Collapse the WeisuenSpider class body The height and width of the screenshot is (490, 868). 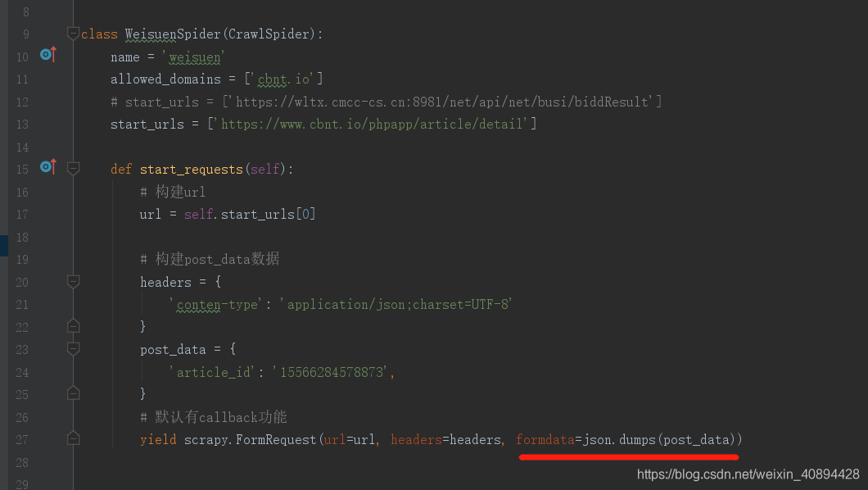click(x=73, y=34)
